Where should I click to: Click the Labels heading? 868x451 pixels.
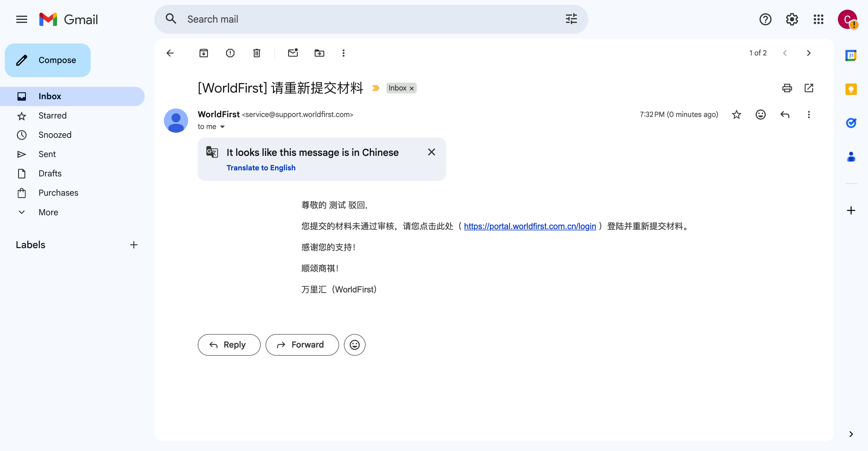point(31,245)
